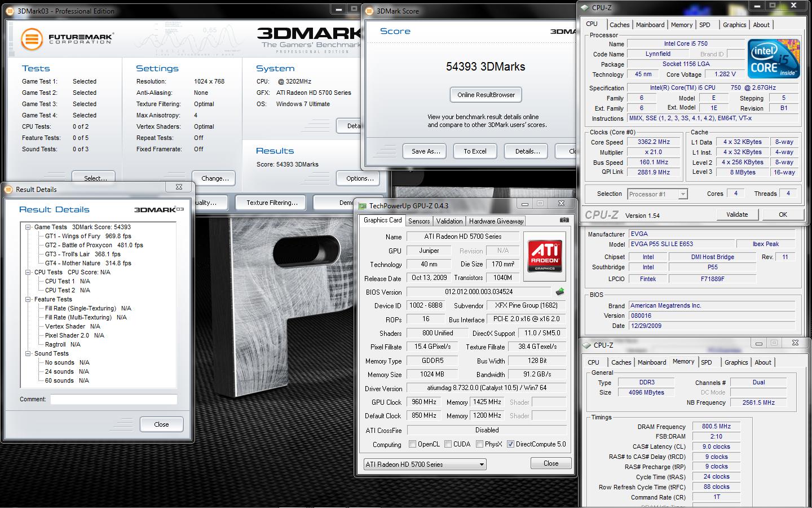
Task: Click the To Excel button
Action: click(475, 151)
